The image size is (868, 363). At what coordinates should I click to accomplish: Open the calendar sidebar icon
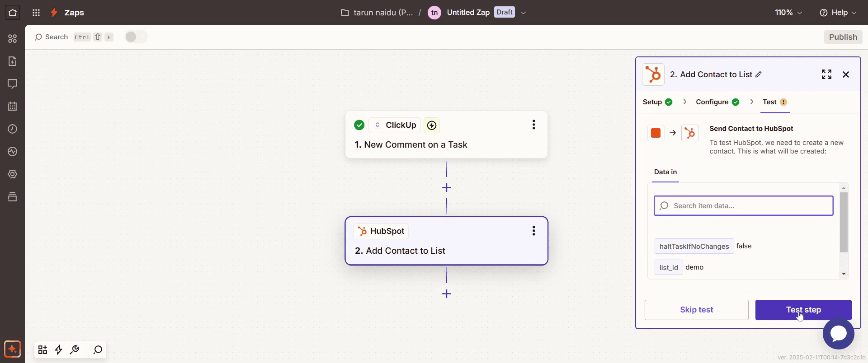click(13, 106)
